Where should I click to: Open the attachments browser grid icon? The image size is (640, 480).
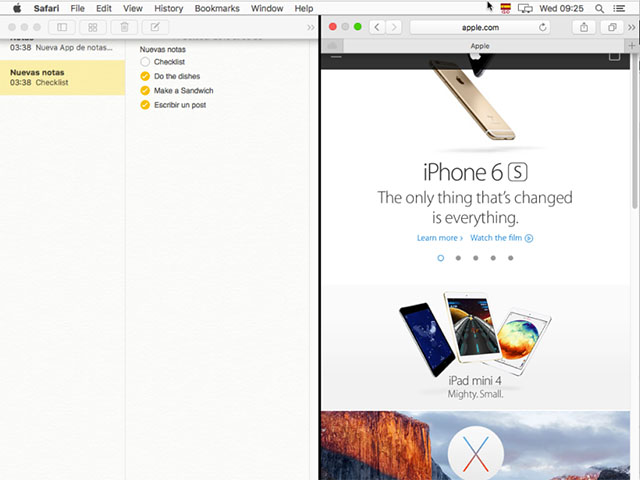93,27
